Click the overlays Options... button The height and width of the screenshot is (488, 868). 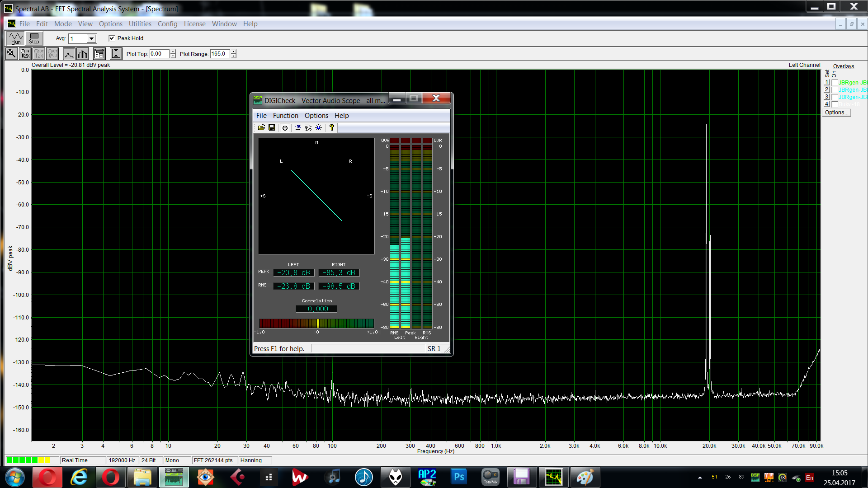tap(836, 113)
